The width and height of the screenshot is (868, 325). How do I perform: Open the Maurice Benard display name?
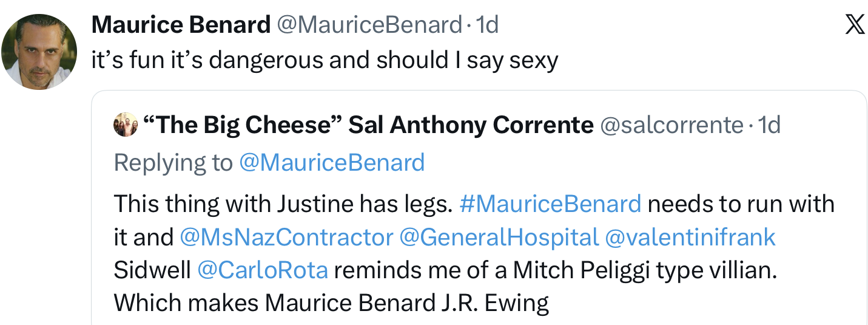(x=181, y=25)
